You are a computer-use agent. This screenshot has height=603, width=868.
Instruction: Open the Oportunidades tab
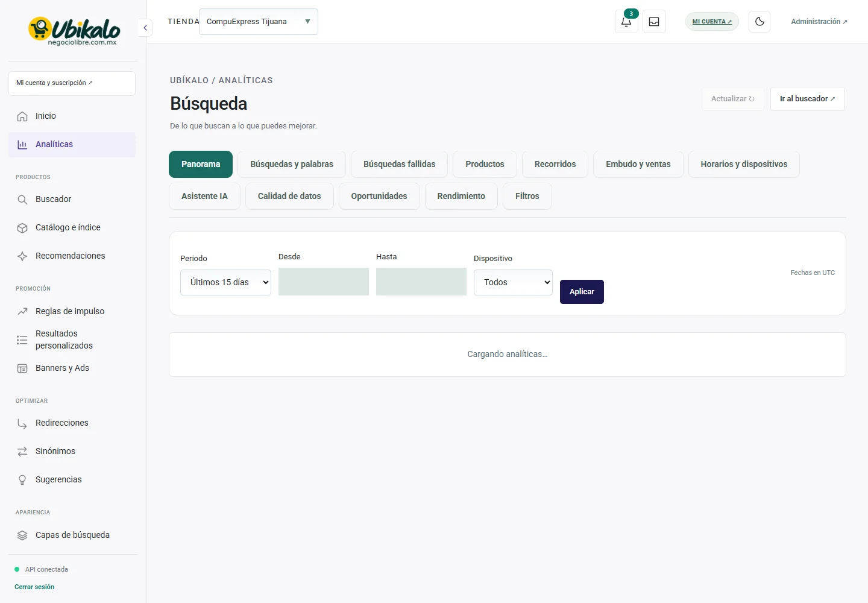pyautogui.click(x=379, y=196)
